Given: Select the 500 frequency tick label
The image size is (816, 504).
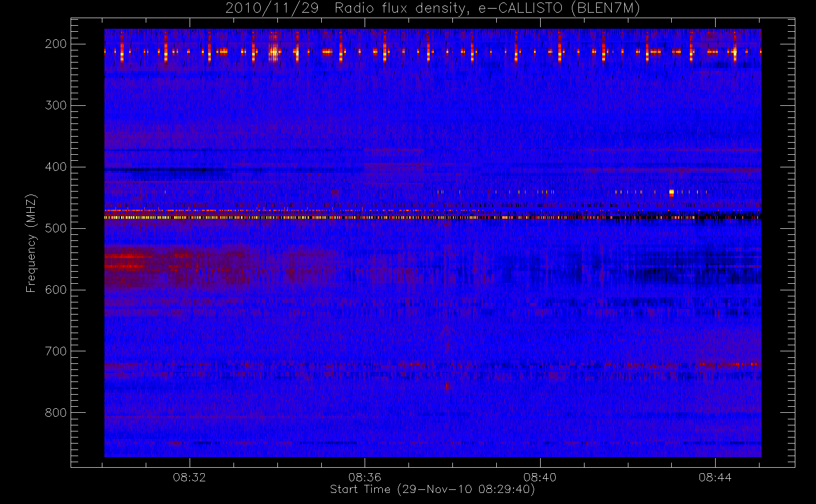Looking at the screenshot, I should pos(55,228).
